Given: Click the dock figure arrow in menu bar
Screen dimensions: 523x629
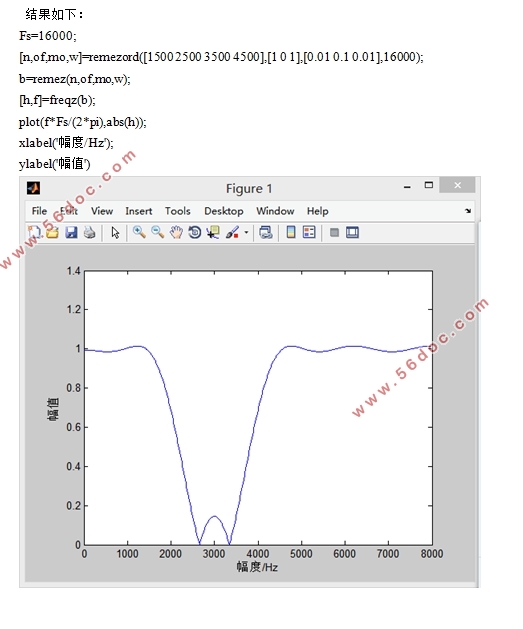Looking at the screenshot, I should [x=468, y=211].
